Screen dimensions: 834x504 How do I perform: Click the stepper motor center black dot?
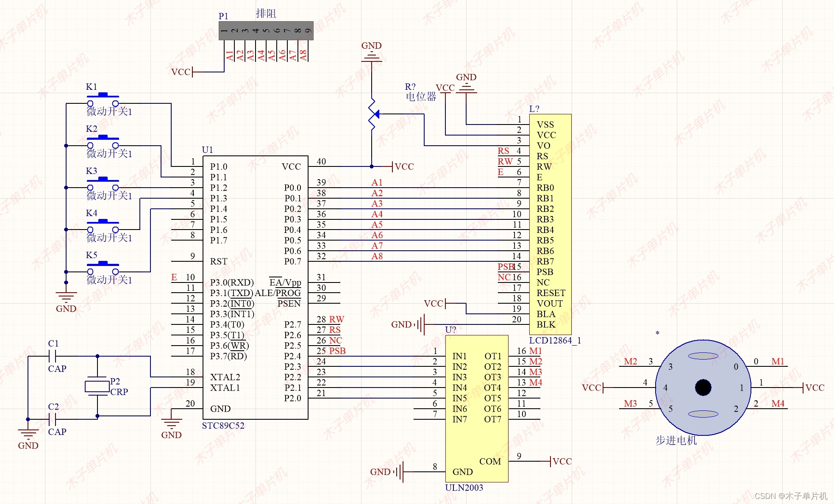pyautogui.click(x=703, y=388)
